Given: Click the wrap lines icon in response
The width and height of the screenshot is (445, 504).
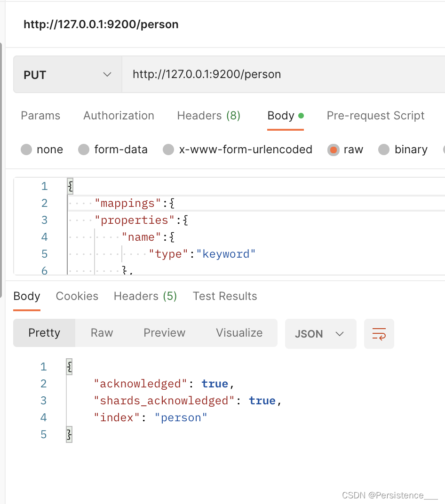Looking at the screenshot, I should point(379,334).
